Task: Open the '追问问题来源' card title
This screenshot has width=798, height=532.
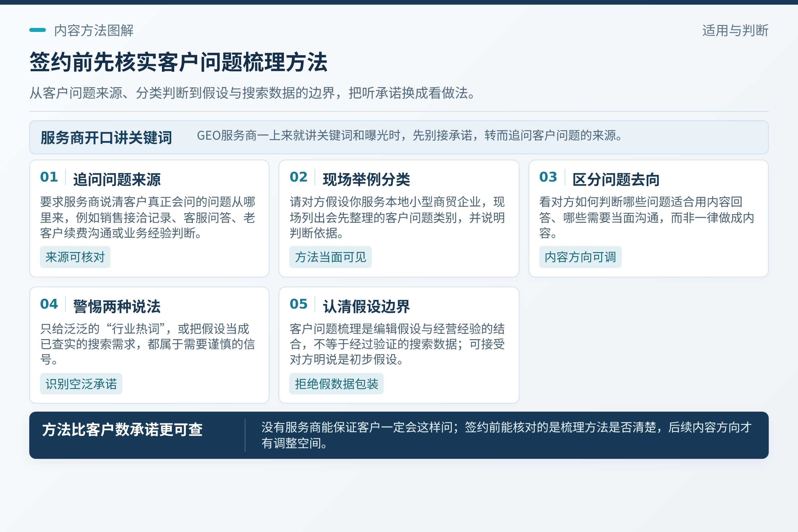Action: (117, 180)
